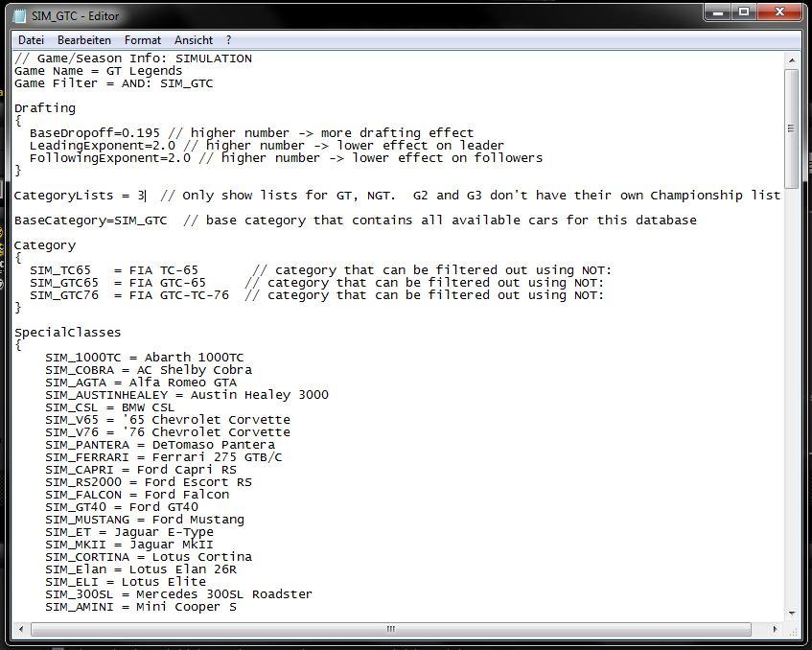
Task: Click 'SIM_Elan = Lotus Elan 26R' line
Action: point(141,569)
